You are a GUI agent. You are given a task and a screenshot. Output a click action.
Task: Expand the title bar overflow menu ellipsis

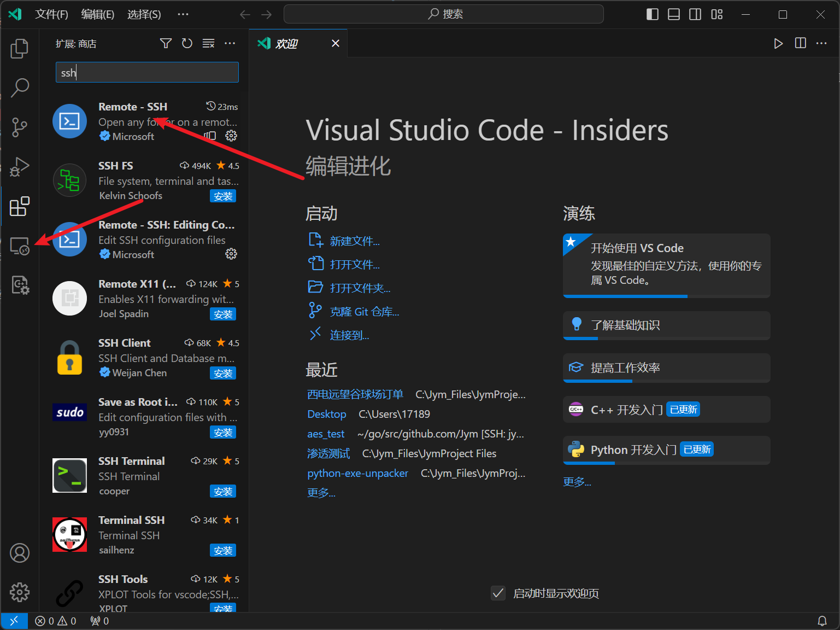[x=183, y=14]
